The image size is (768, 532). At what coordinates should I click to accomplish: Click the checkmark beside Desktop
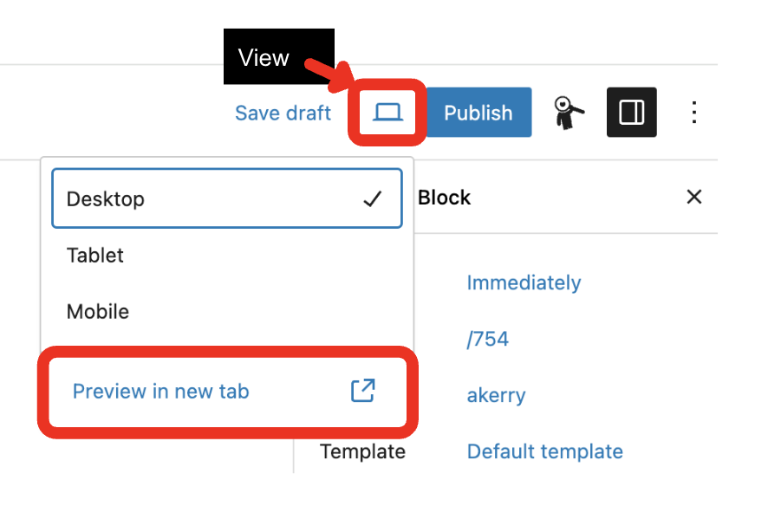tap(373, 199)
